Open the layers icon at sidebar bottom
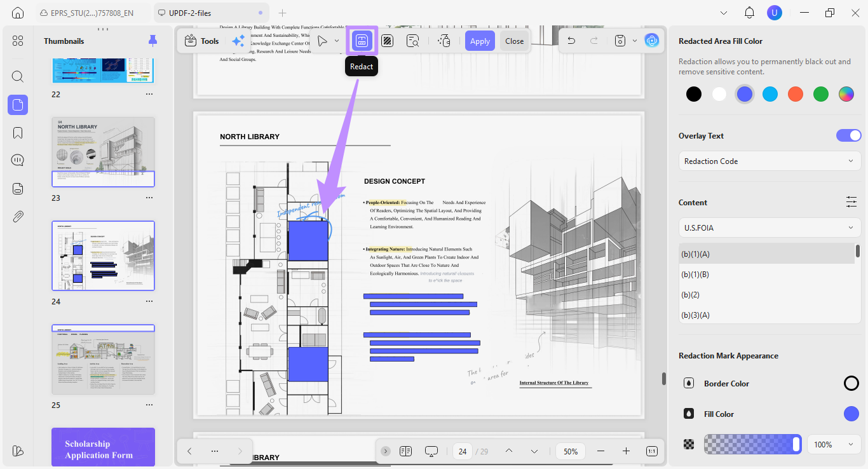The width and height of the screenshot is (868, 469). pos(18,451)
